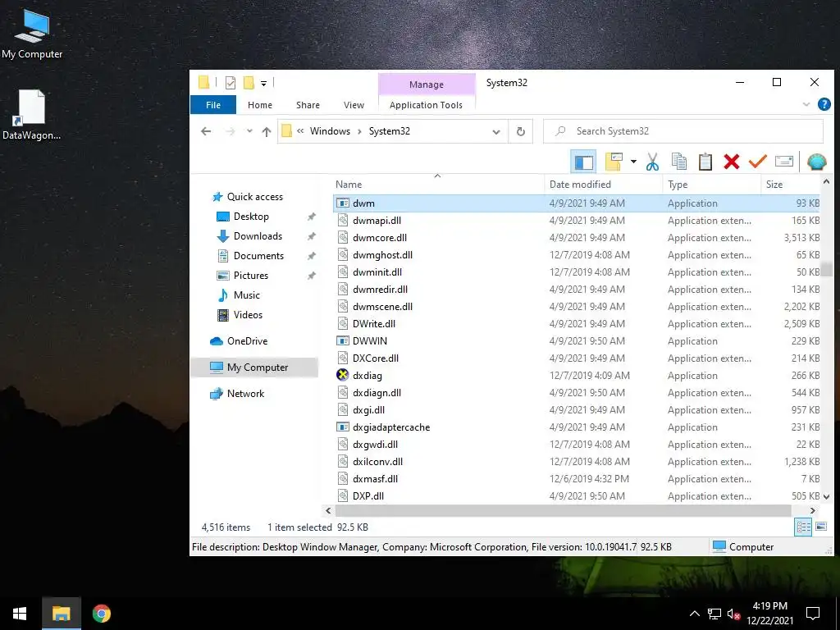Sort by the Date modified column header
This screenshot has width=840, height=630.
604,185
